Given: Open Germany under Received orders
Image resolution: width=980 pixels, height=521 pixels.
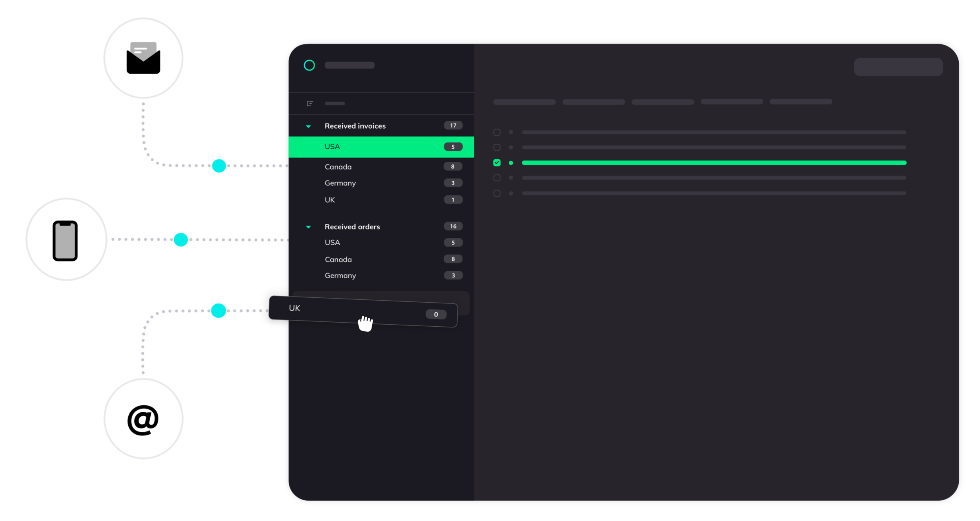Looking at the screenshot, I should 340,275.
